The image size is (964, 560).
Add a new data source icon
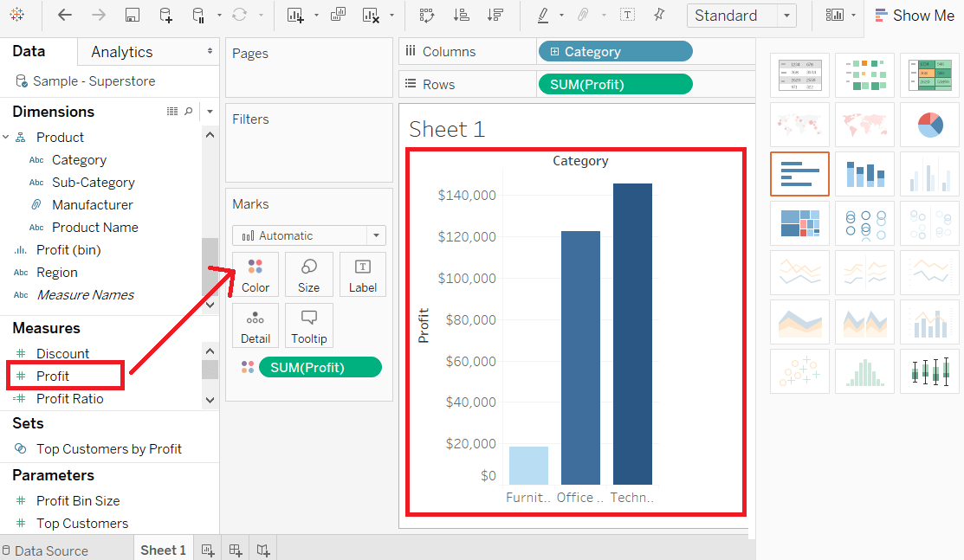coord(165,16)
